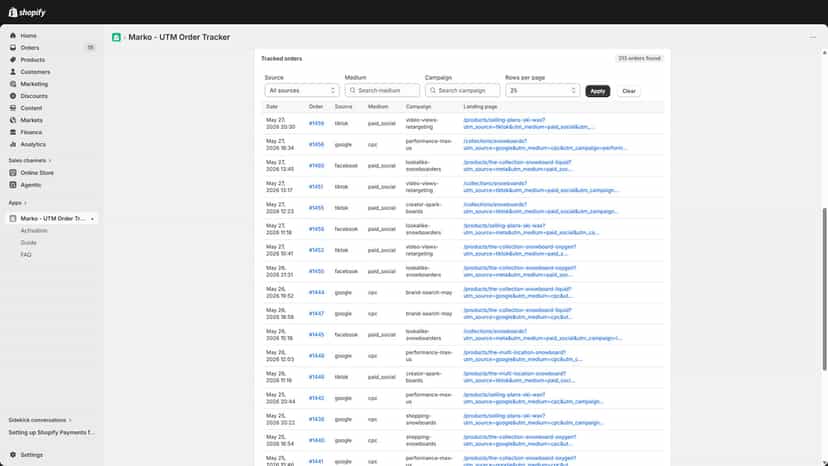Open Content via its sidebar icon
Image resolution: width=828 pixels, height=466 pixels.
coord(13,108)
